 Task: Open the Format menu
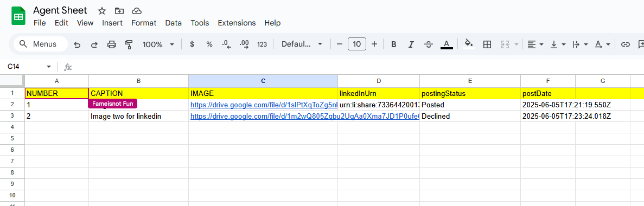[x=144, y=23]
